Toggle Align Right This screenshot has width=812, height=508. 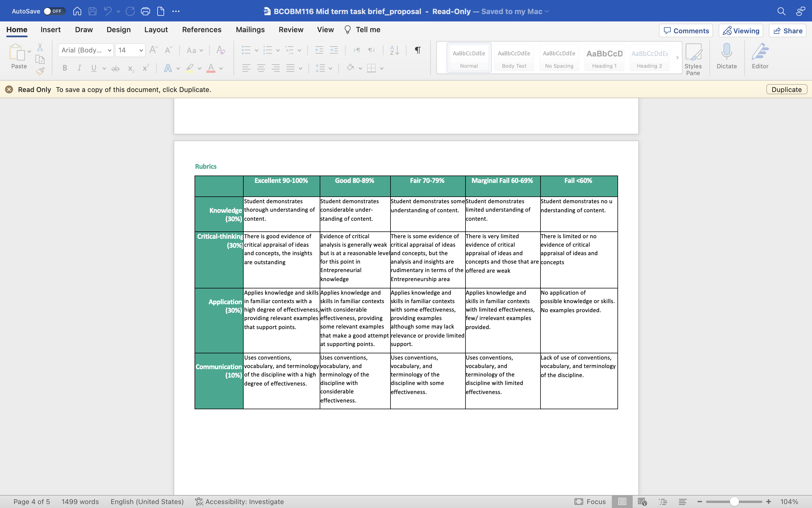click(x=275, y=68)
